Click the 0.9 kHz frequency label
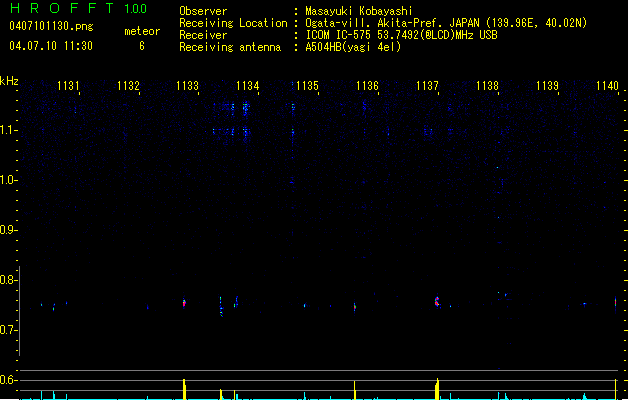This screenshot has width=629, height=400. (x=8, y=230)
